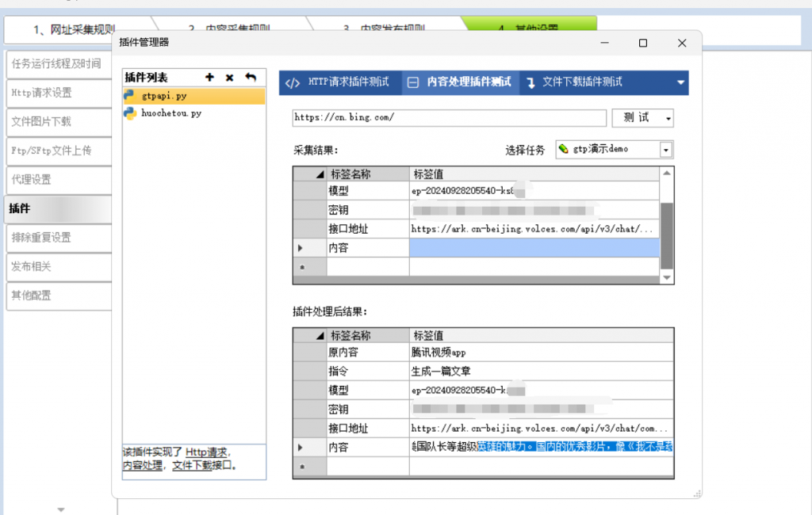Open the Http请求设置 sidebar item

point(57,93)
